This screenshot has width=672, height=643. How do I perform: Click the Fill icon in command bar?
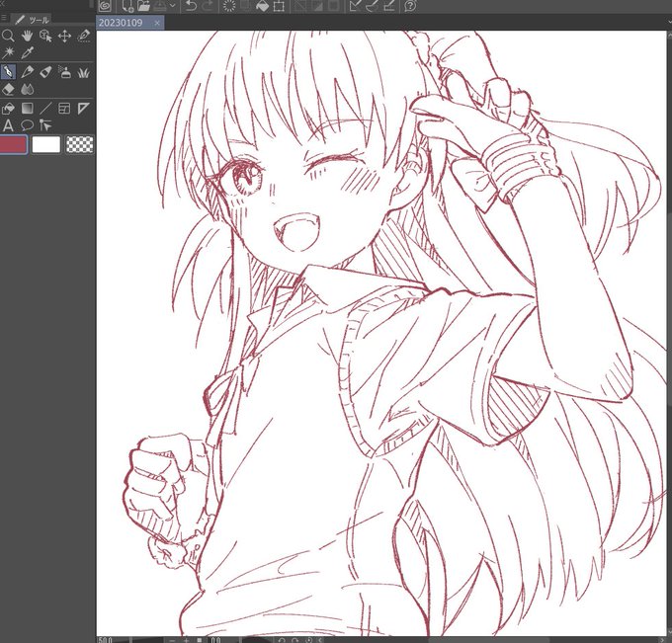tap(262, 6)
